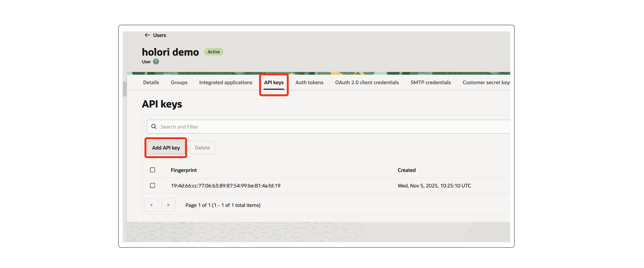The height and width of the screenshot is (268, 644).
Task: Select all API keys via header checkbox
Action: (x=152, y=170)
